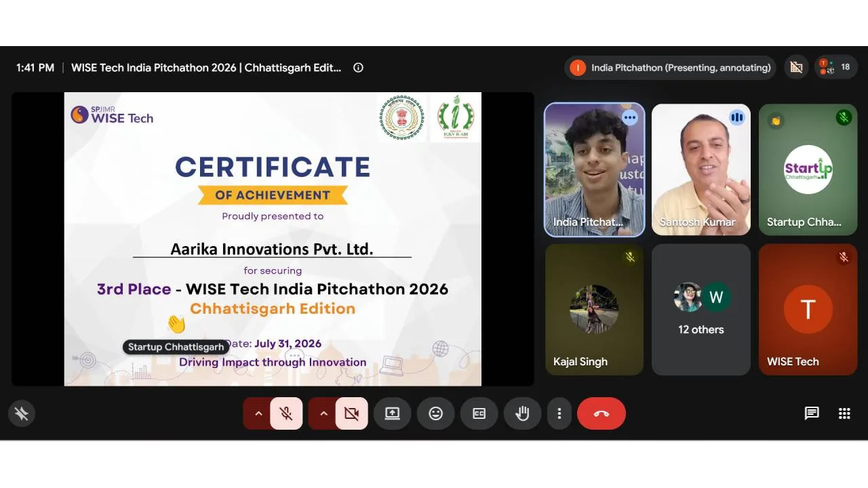
Task: Turn on closed captions
Action: coord(479,413)
